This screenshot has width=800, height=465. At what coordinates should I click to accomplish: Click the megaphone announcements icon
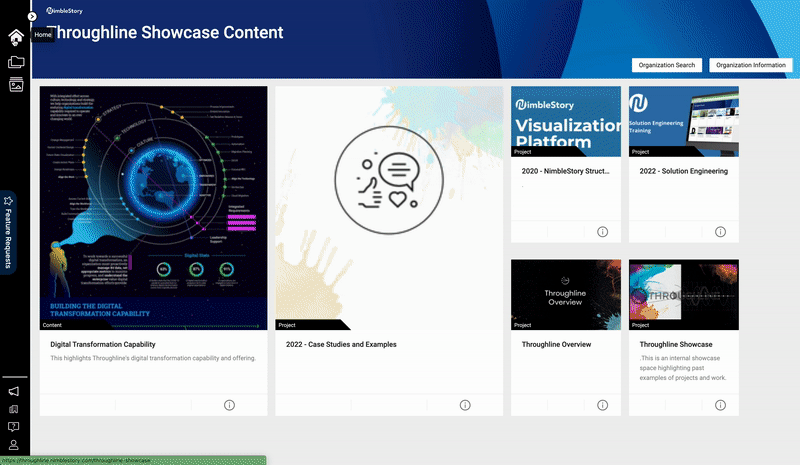(x=15, y=391)
